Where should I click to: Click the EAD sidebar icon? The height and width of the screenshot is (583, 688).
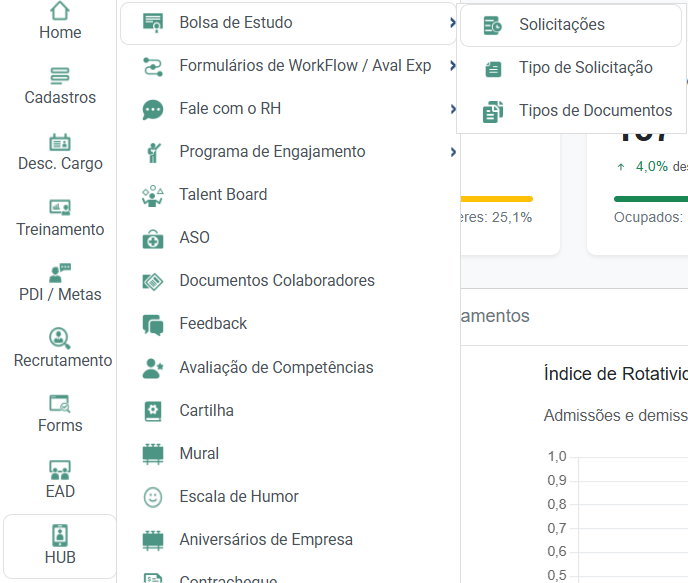60,469
